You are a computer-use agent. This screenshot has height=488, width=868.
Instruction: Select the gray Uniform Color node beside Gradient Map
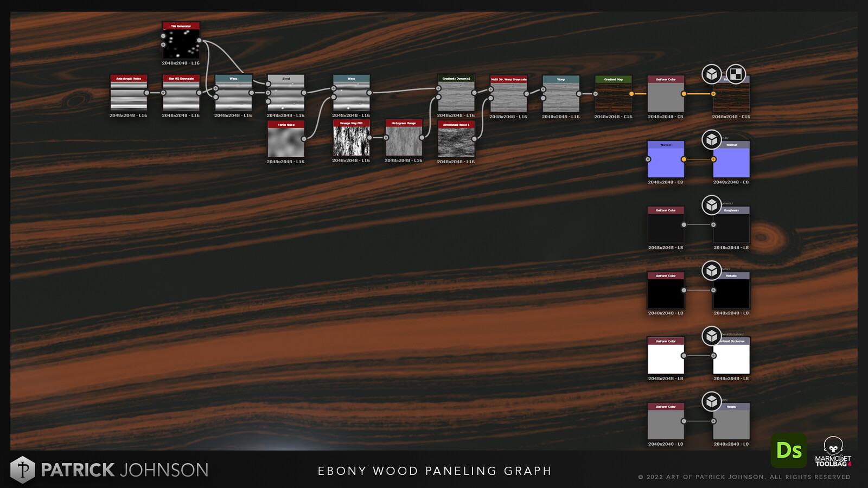tap(666, 94)
